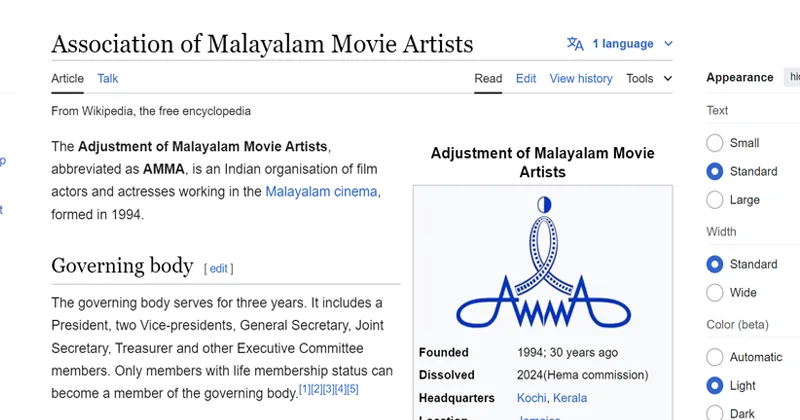Screen dimensions: 800x420
Task: Open citation reference [2]
Action: [316, 389]
